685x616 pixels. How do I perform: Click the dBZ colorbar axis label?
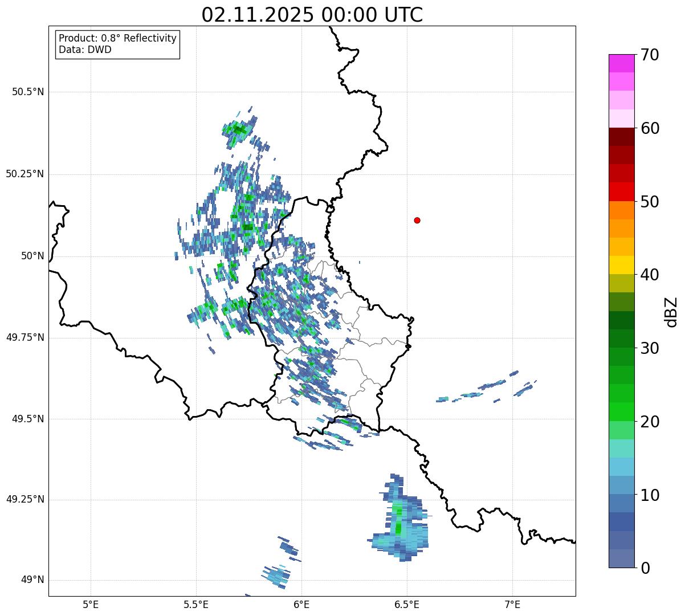click(x=671, y=312)
